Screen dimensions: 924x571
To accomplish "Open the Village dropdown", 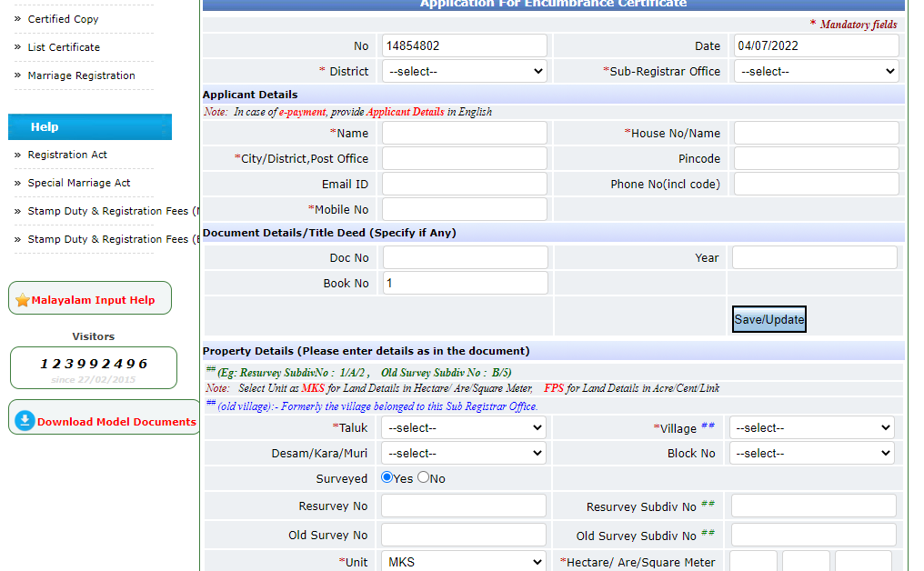I will click(x=811, y=427).
